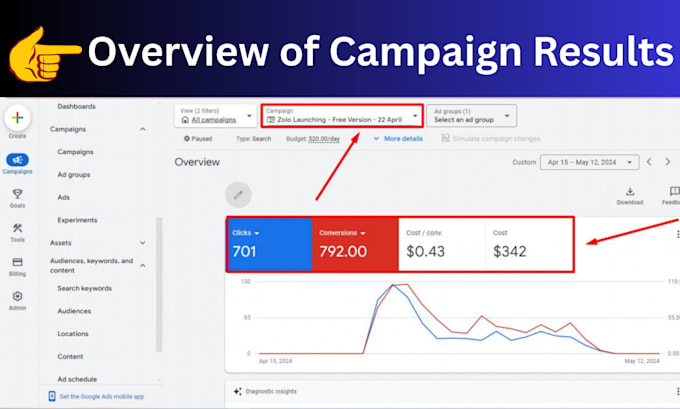Click the Feedback icon
This screenshot has width=680, height=409.
pyautogui.click(x=674, y=191)
